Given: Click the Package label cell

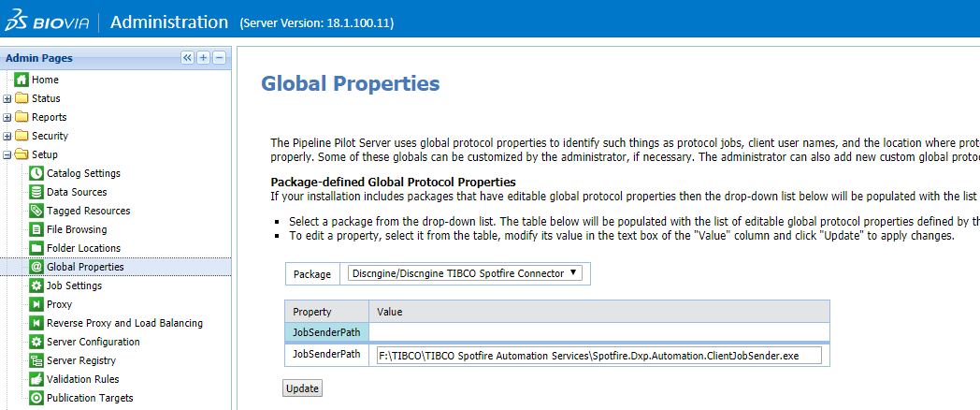Looking at the screenshot, I should click(312, 273).
